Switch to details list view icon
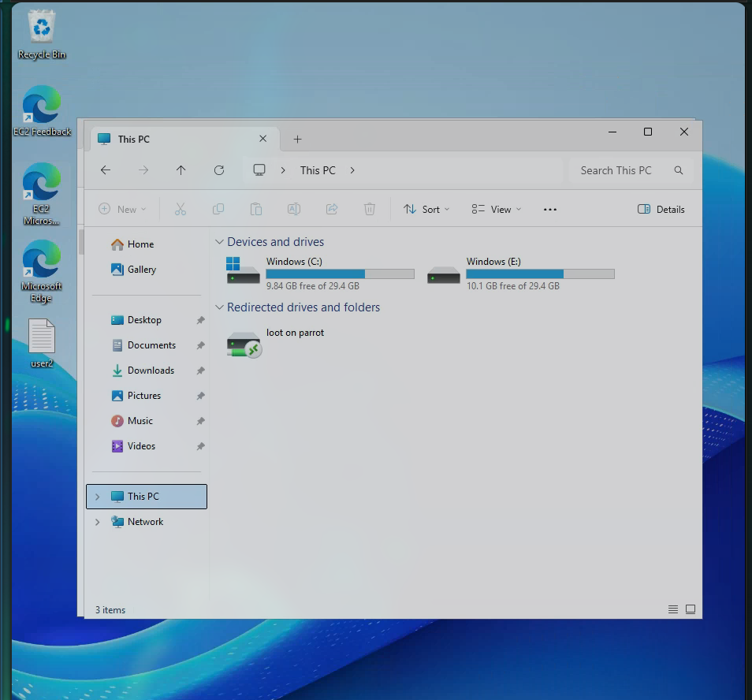752x700 pixels. pos(672,609)
